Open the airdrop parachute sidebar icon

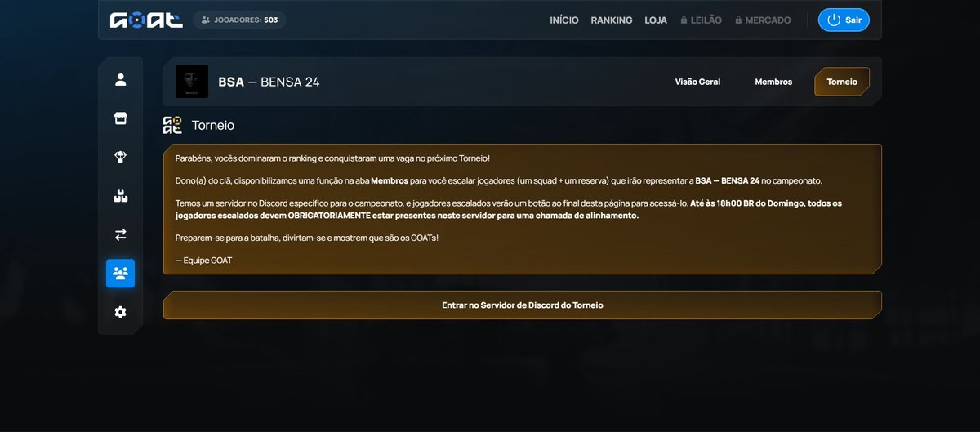tap(121, 158)
